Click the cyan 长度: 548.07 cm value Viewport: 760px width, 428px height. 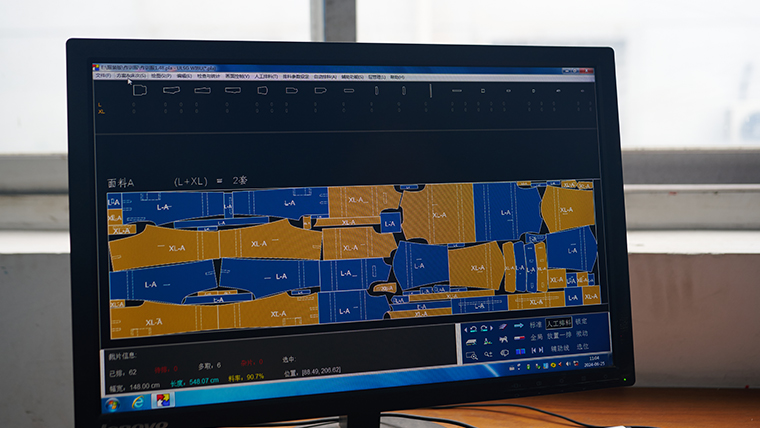pos(194,381)
